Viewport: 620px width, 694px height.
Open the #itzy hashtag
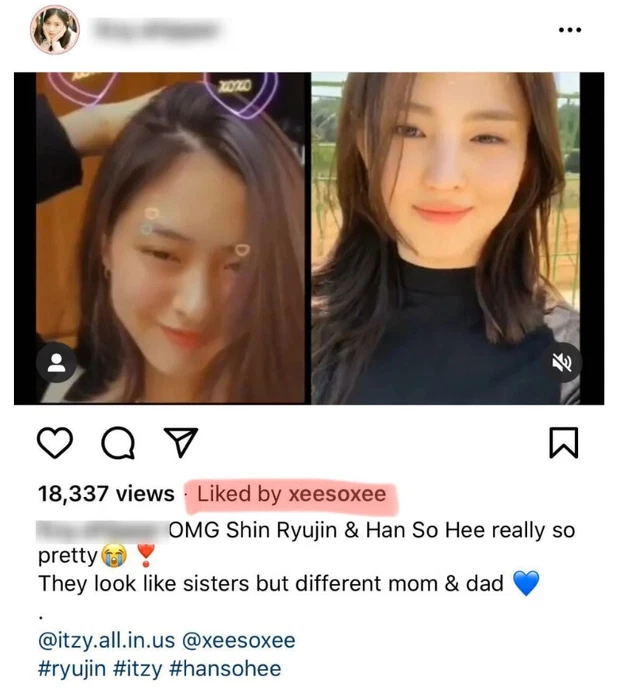(138, 669)
